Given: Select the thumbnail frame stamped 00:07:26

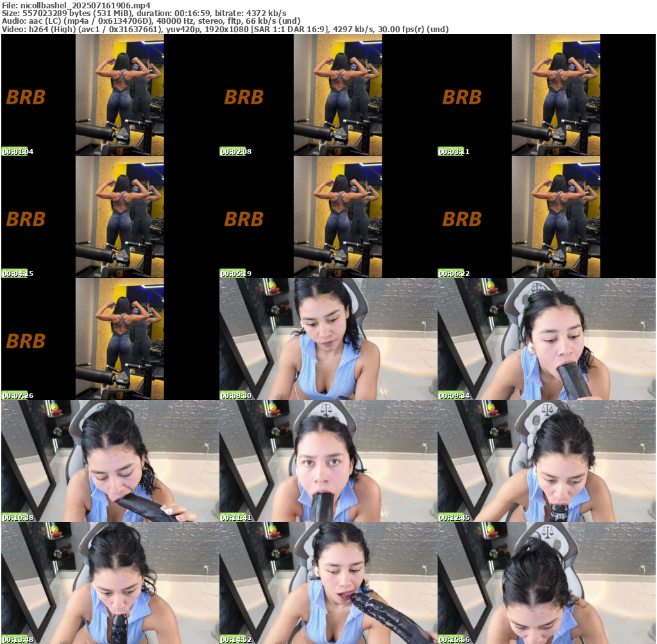Looking at the screenshot, I should tap(110, 339).
